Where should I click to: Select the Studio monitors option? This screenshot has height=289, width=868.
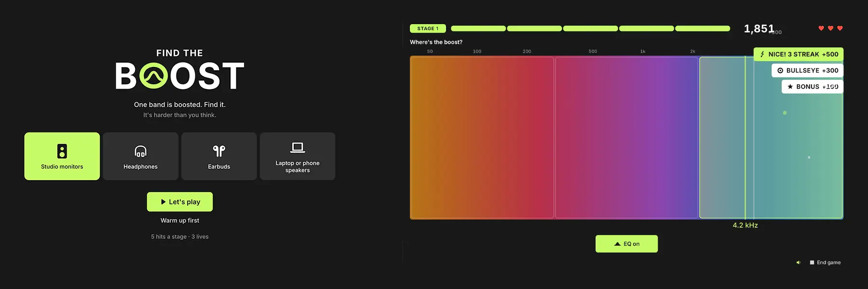[x=62, y=156]
